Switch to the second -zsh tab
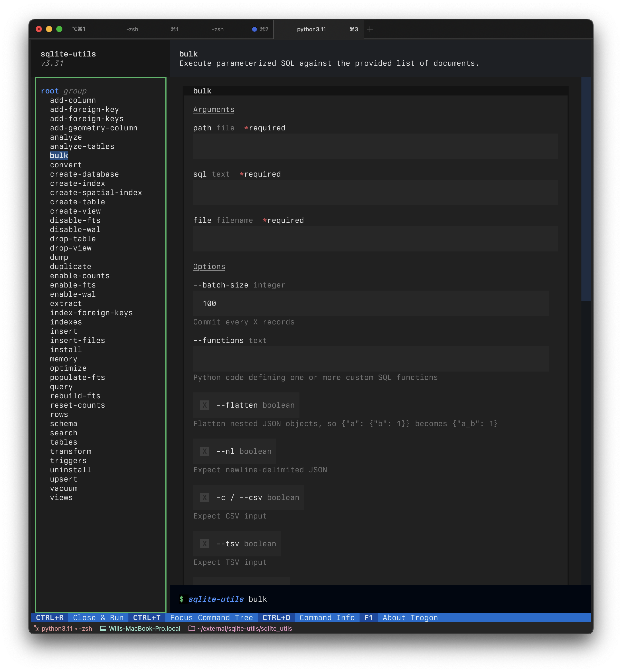 tap(218, 29)
